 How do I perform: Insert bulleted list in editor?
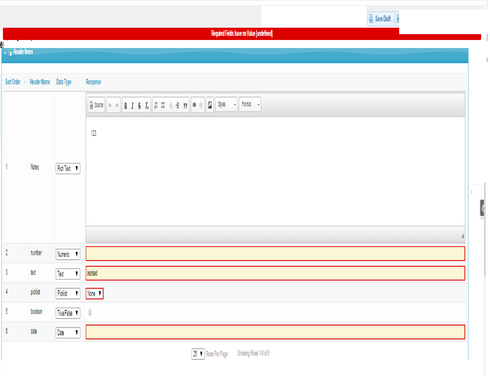tap(163, 105)
